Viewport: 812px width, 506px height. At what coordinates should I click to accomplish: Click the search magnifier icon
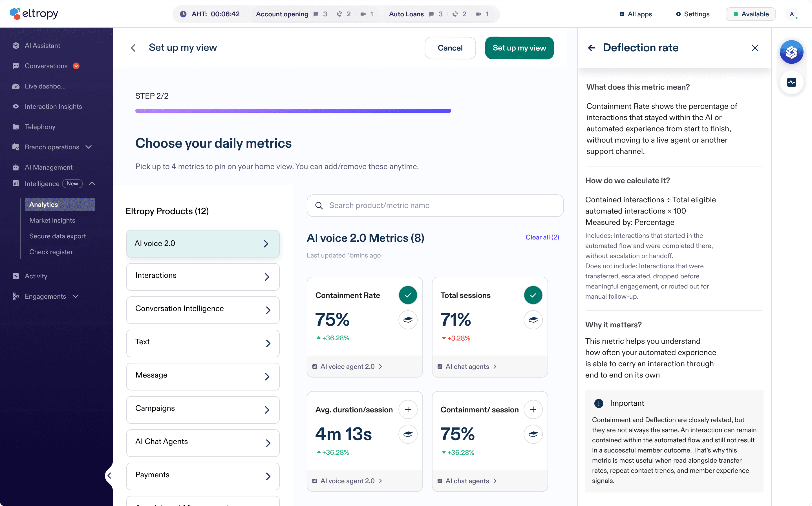pos(319,205)
